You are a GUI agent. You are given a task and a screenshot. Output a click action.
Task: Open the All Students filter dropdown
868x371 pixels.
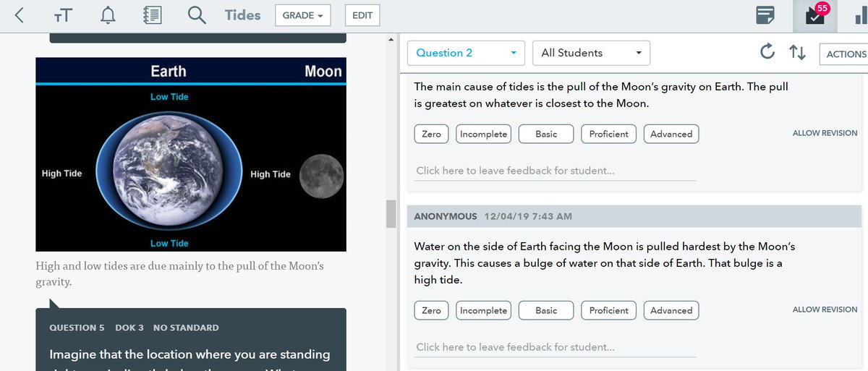click(x=591, y=53)
